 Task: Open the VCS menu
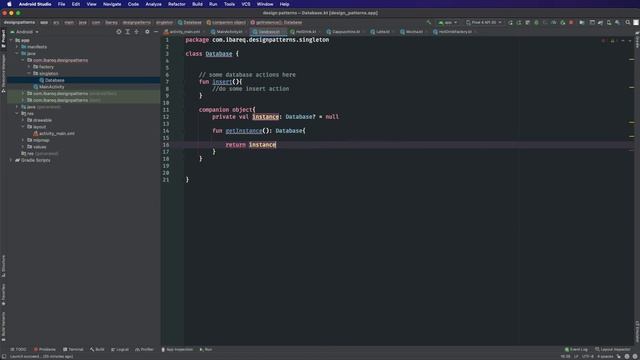pos(246,4)
